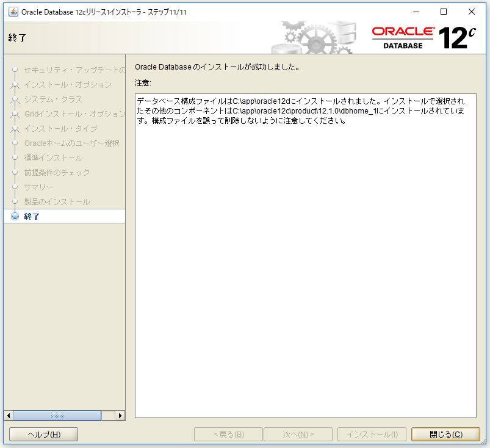Click the Oracle Database 12c logo
This screenshot has height=448, width=490.
point(423,38)
